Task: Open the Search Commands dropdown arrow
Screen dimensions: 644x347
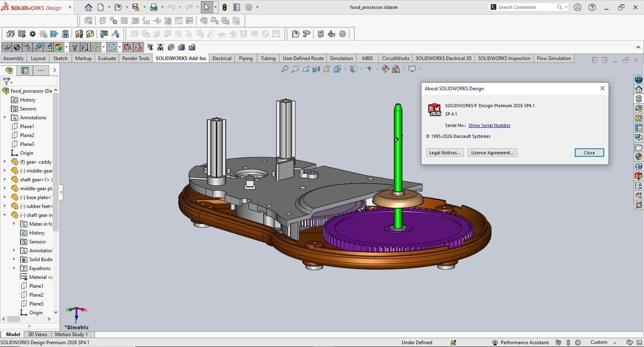Action: (566, 7)
